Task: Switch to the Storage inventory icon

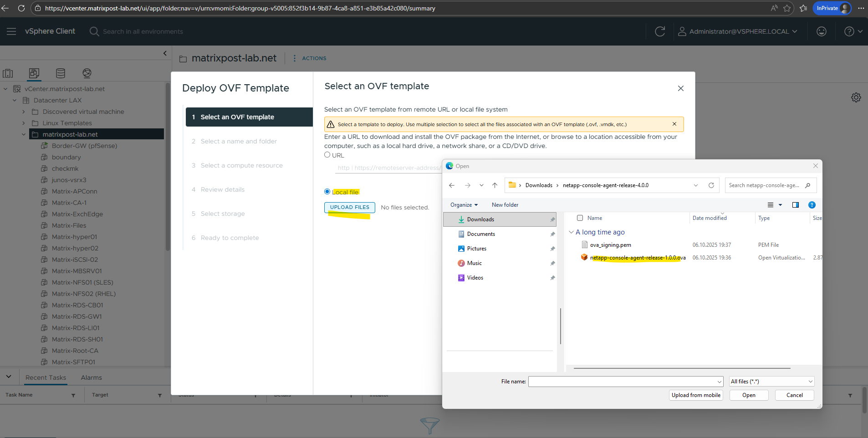Action: pyautogui.click(x=61, y=73)
